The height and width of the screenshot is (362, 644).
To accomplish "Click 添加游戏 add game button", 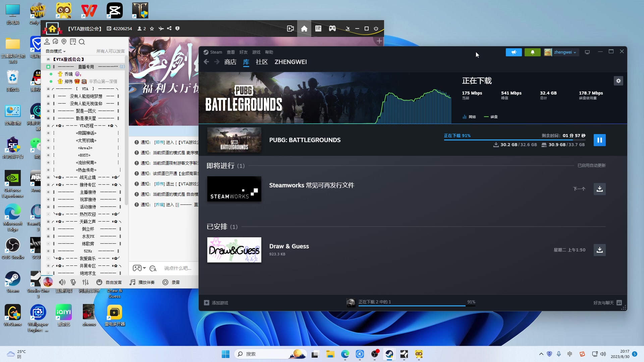I will tap(216, 303).
